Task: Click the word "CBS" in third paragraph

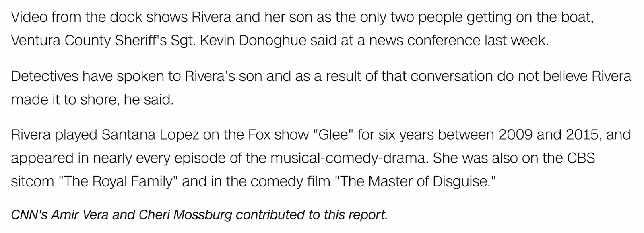Action: pos(580,158)
